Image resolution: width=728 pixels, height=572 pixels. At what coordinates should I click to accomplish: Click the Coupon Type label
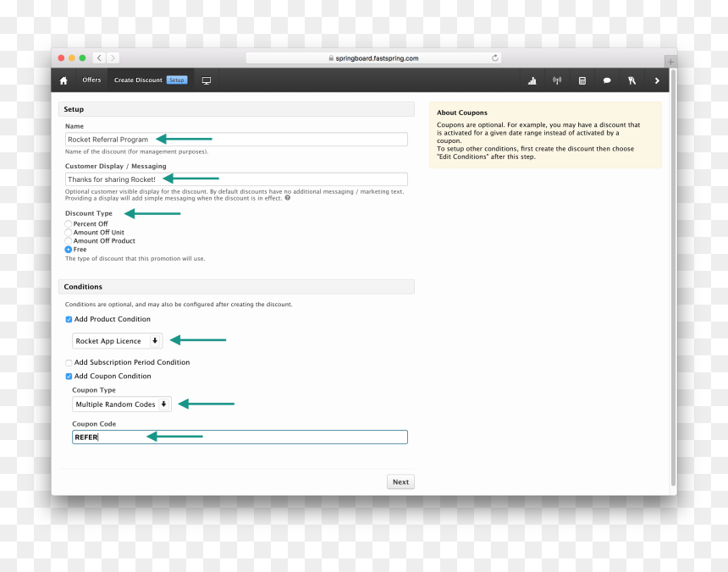click(94, 390)
